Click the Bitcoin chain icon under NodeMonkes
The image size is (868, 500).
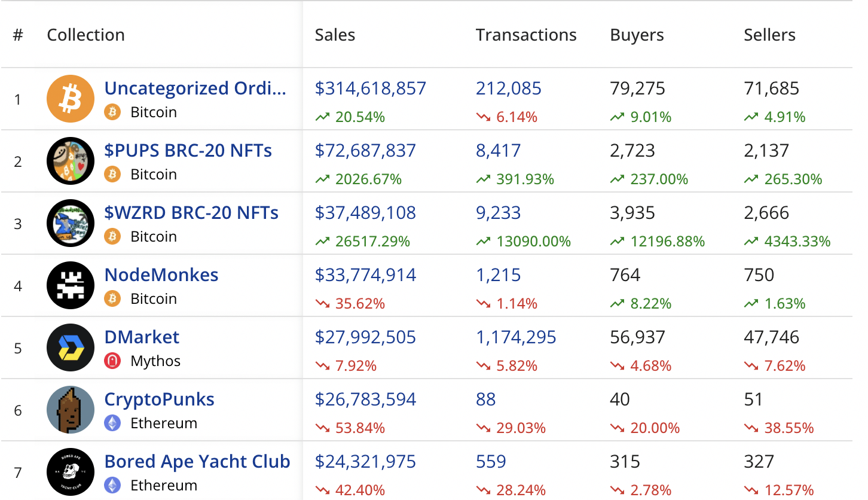click(112, 298)
